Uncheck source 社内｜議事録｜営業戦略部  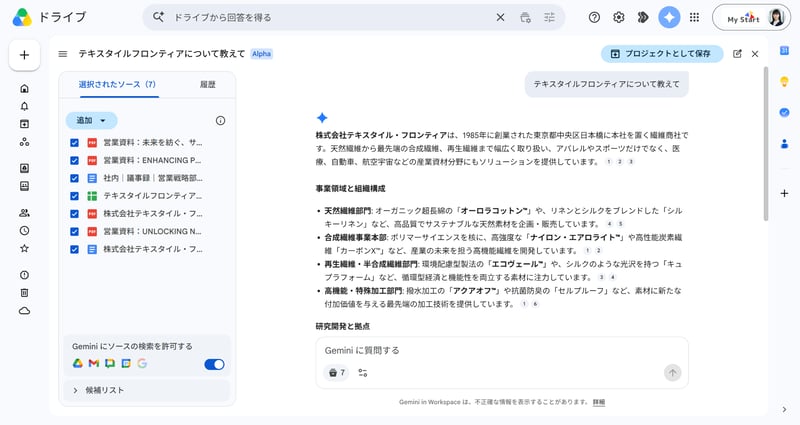(x=74, y=178)
